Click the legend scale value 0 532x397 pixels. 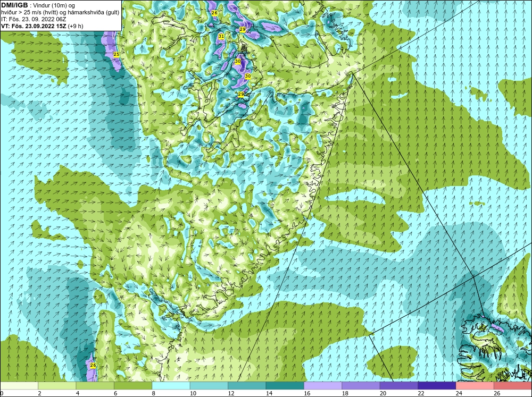point(2,393)
